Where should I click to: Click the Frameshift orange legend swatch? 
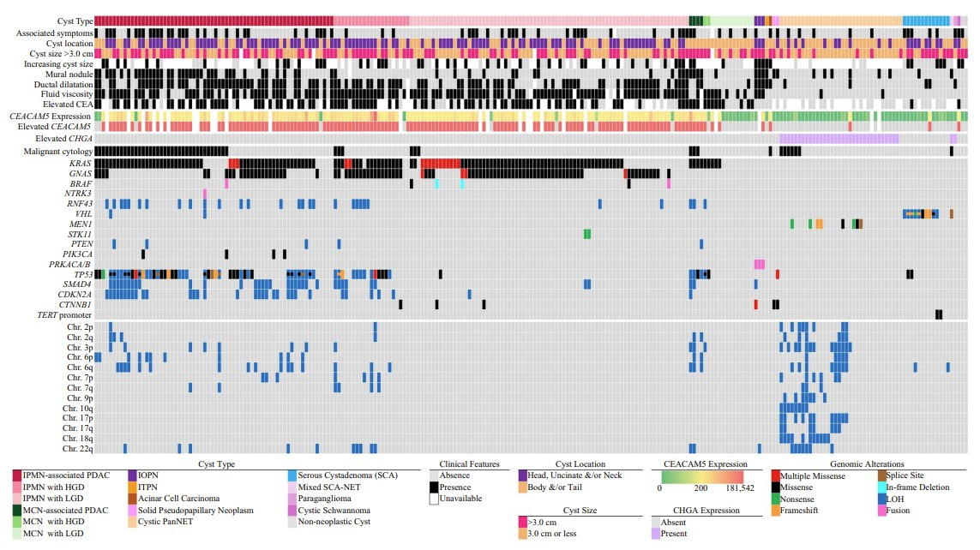tap(776, 510)
